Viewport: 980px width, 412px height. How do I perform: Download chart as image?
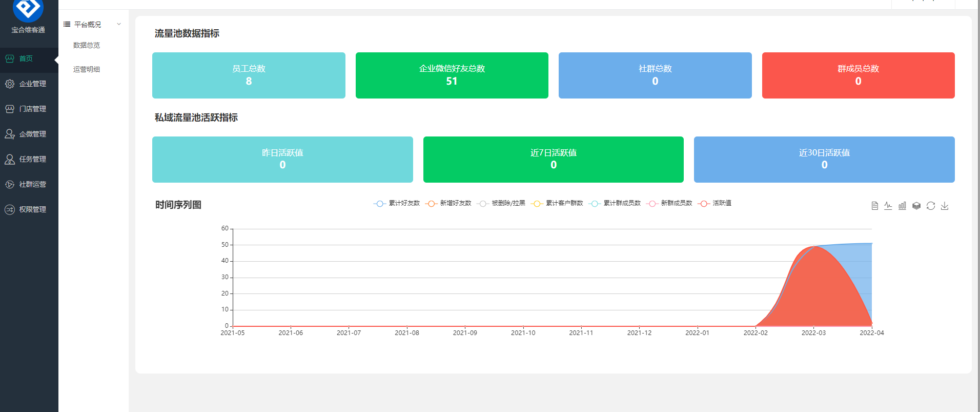[945, 206]
